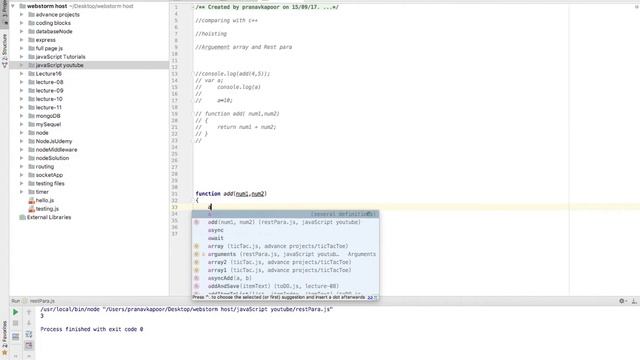Image resolution: width=640 pixels, height=360 pixels.
Task: Select the restPara.js run tab
Action: [x=39, y=301]
